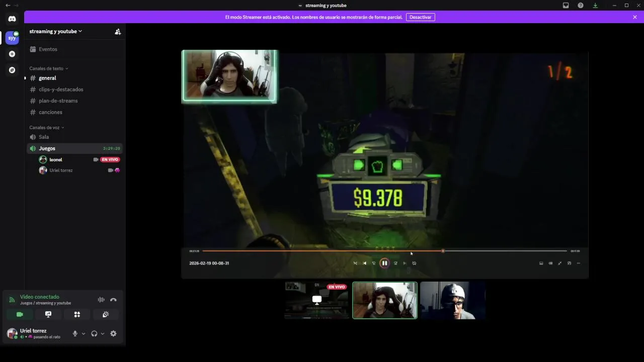Image resolution: width=644 pixels, height=362 pixels.
Task: Expand the 'streaming y youtube' server menu
Action: 56,31
